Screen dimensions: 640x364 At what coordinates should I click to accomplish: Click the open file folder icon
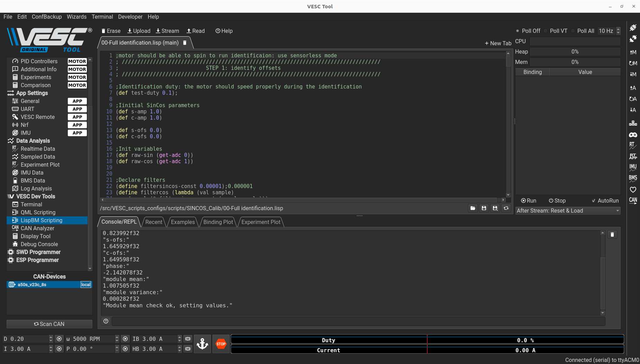[473, 208]
